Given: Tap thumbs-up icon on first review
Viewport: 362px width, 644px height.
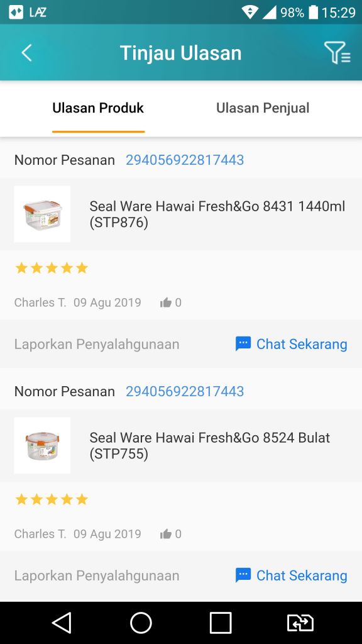Looking at the screenshot, I should tap(165, 303).
